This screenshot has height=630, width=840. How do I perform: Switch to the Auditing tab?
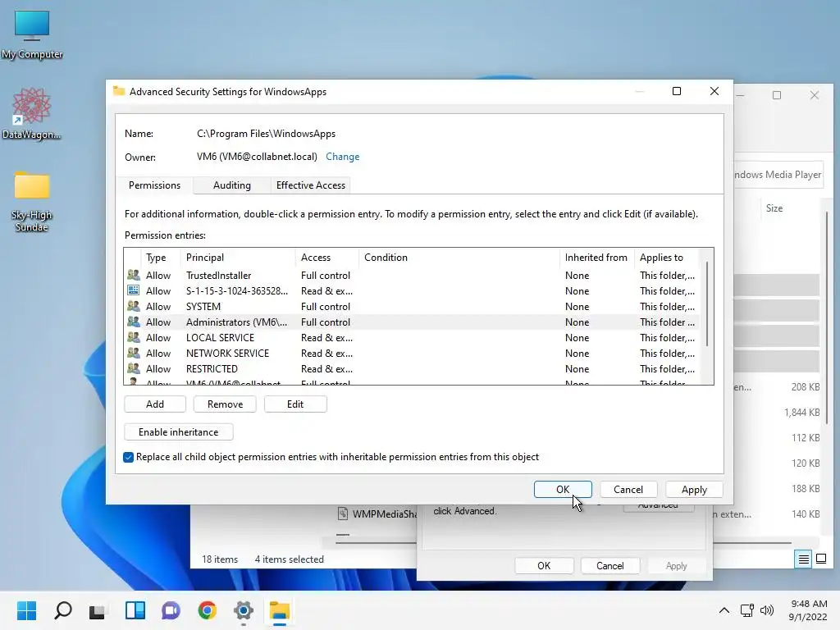(x=232, y=185)
